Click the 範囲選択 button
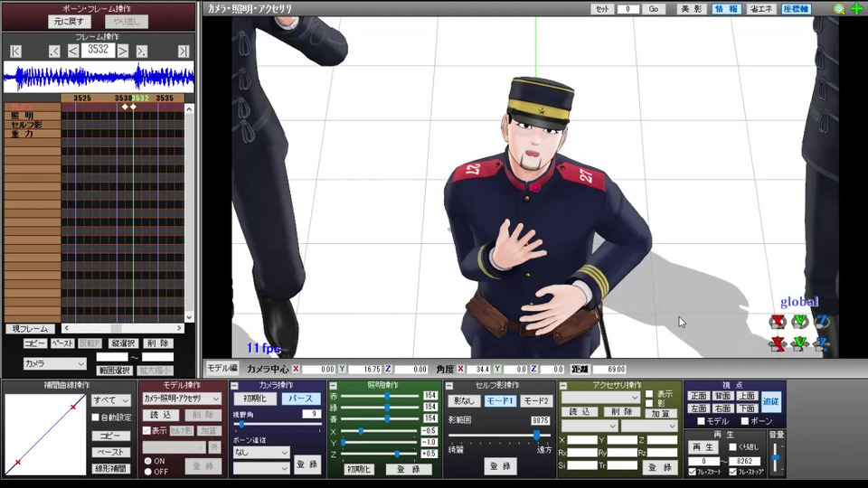Viewport: 868px width, 488px height. point(114,371)
